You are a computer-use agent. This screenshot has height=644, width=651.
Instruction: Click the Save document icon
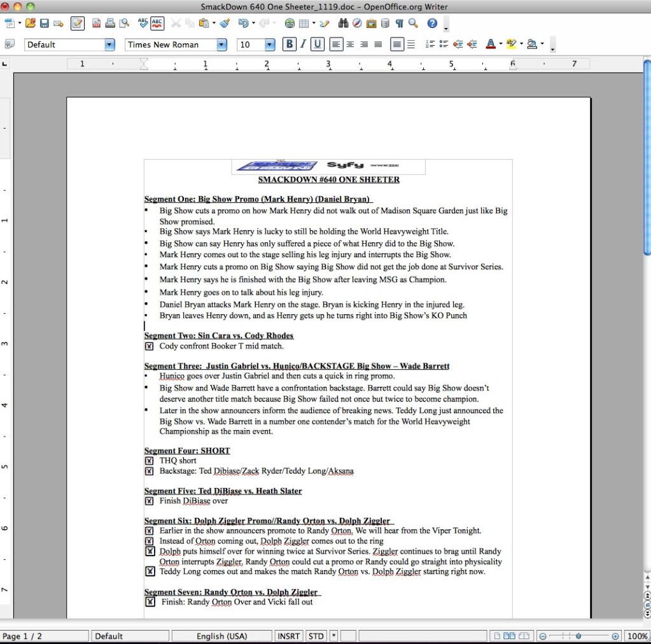point(45,24)
